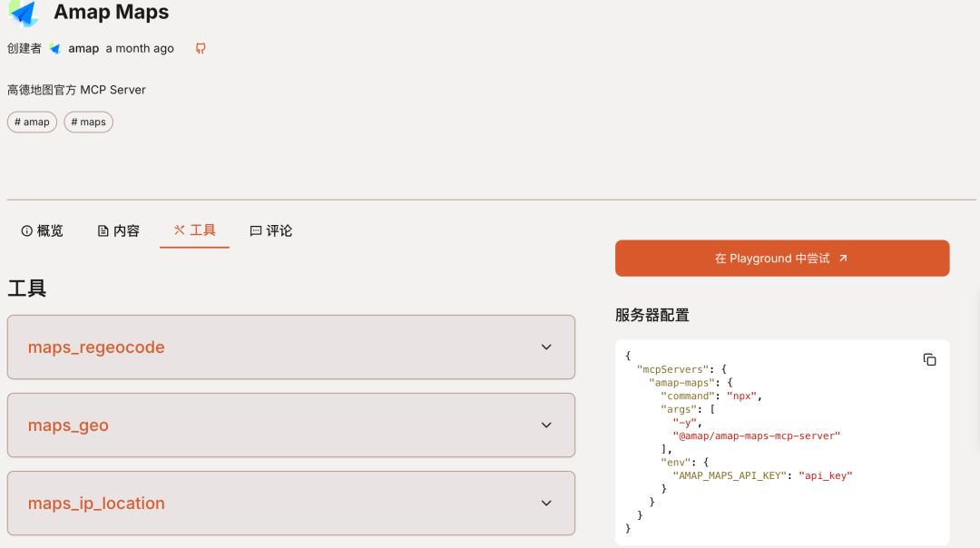Image resolution: width=980 pixels, height=548 pixels.
Task: Expand the maps_ip_location tool chevron
Action: (x=546, y=504)
